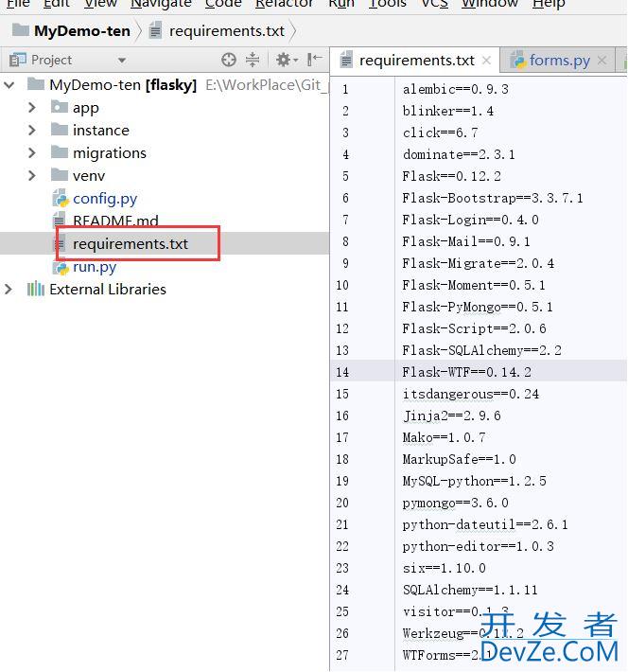Click the Project view icon in panel header
The height and width of the screenshot is (672, 628).
[18, 60]
